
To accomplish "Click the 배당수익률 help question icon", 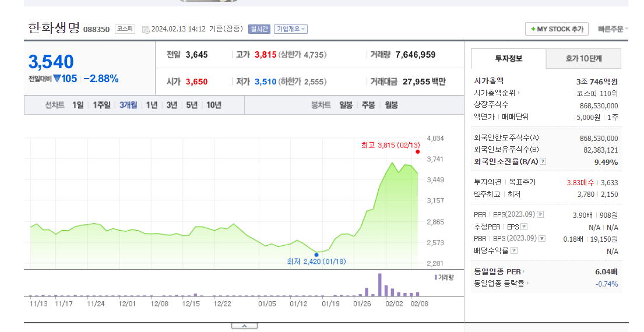I will [514, 250].
